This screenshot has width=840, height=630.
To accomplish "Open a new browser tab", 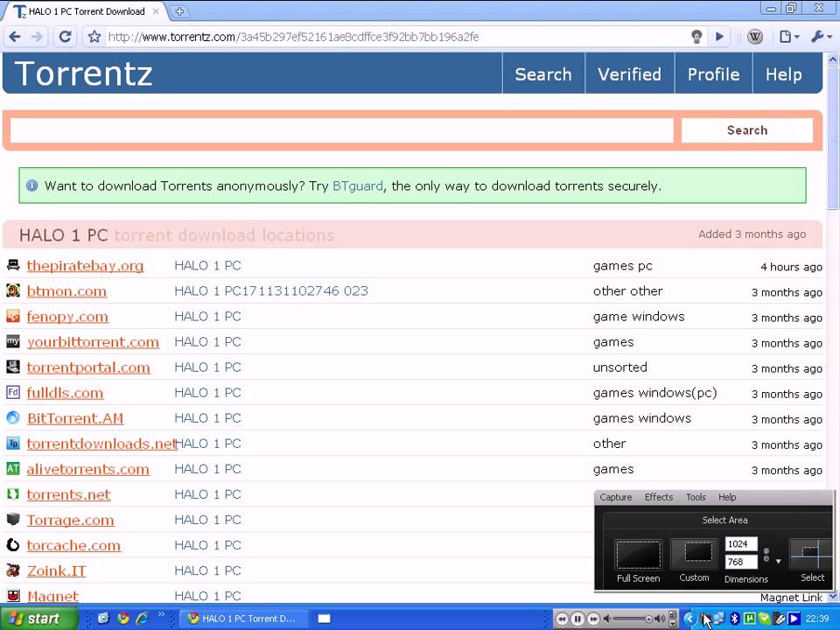I will click(x=179, y=11).
